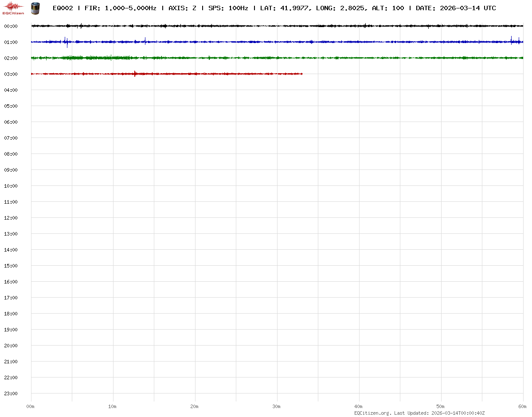The image size is (532, 417).
Task: Click the DATE 2026-03-14 UTC header text
Action: click(x=456, y=8)
